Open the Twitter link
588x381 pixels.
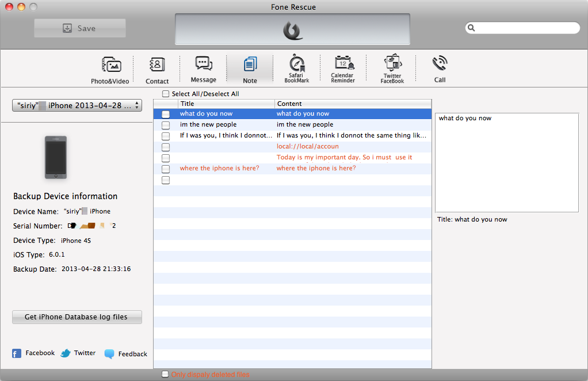[85, 353]
